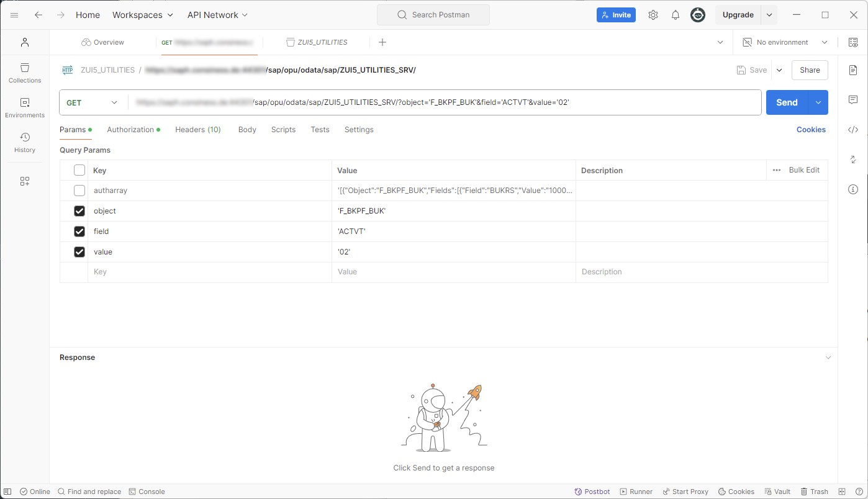The image size is (868, 499).
Task: Open the notifications bell
Action: click(676, 15)
